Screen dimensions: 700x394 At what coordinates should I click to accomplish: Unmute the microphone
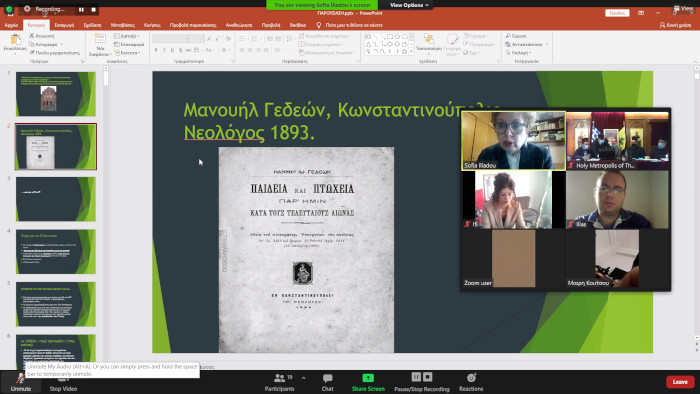(x=21, y=382)
